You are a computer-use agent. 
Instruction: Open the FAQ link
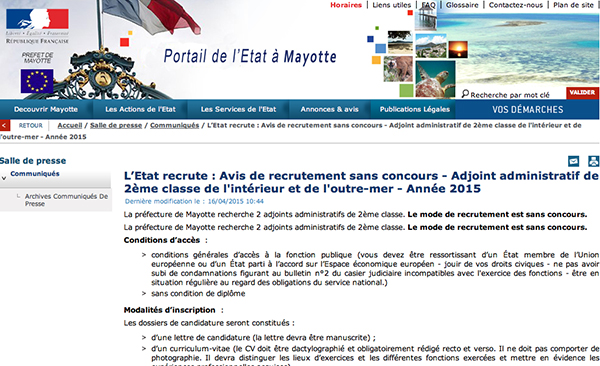click(428, 5)
